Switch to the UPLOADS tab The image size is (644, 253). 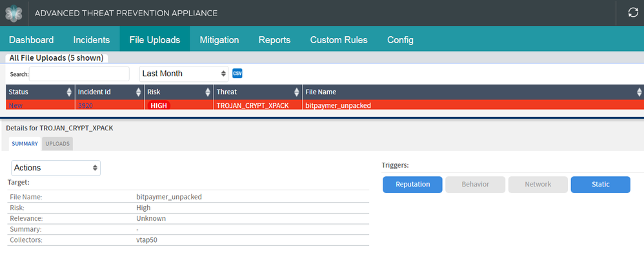point(57,144)
